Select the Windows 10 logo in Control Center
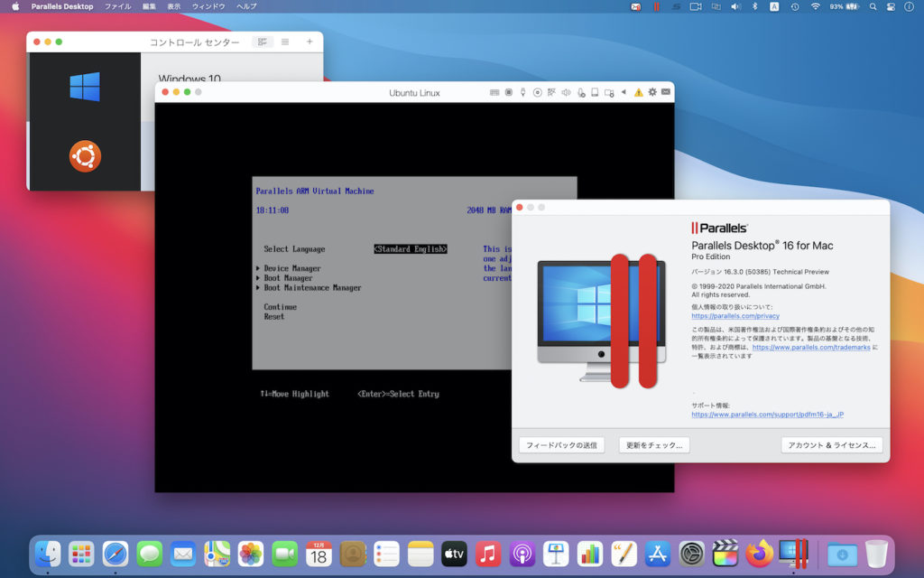The image size is (924, 578). click(x=84, y=84)
